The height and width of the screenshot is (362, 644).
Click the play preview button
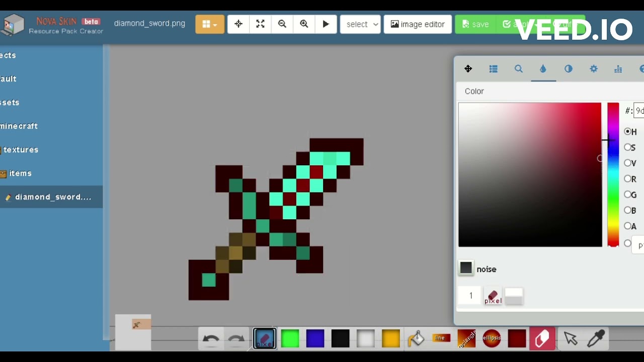326,24
